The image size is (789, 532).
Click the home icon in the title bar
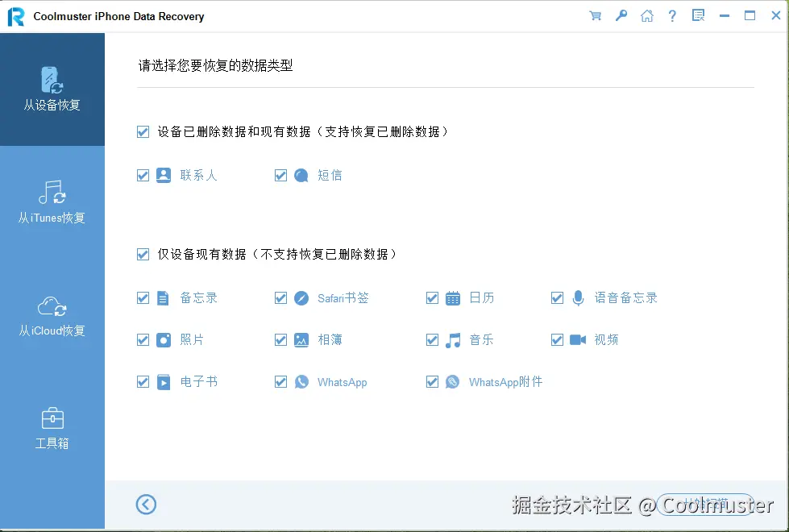[646, 15]
